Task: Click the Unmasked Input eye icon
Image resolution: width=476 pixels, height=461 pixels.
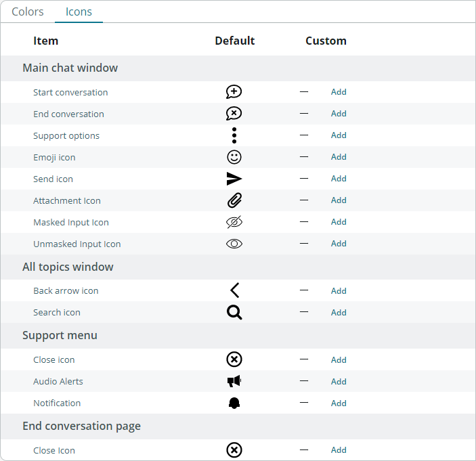Action: point(234,244)
